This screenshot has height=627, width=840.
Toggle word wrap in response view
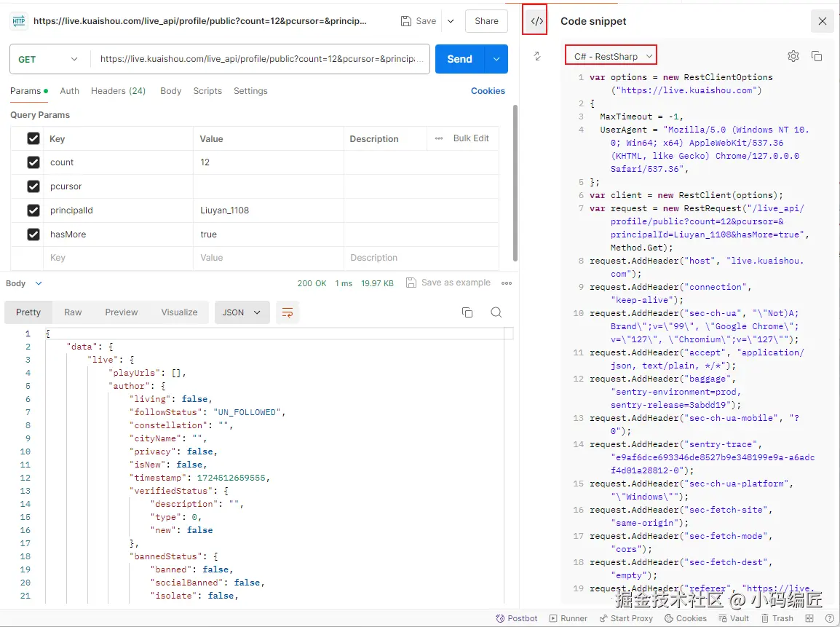[x=287, y=312]
